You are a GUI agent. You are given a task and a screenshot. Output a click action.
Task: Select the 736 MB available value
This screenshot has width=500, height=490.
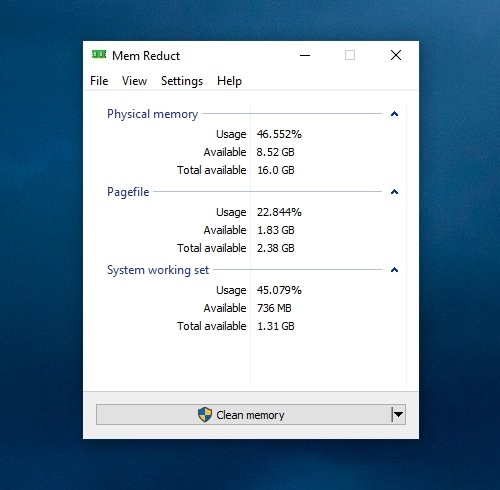[x=274, y=308]
